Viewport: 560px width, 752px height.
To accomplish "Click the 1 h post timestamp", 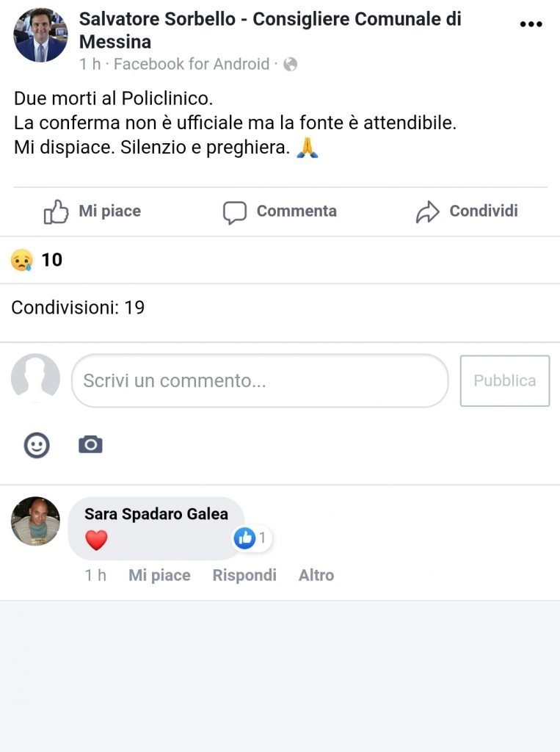I will pyautogui.click(x=90, y=65).
